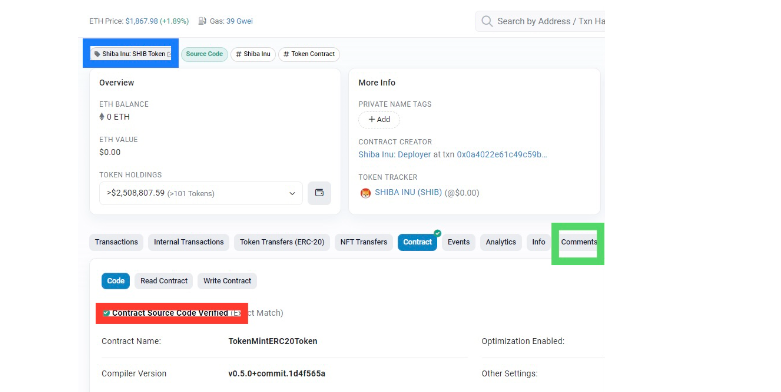The image size is (781, 392).
Task: Open the Events tab
Action: click(458, 242)
